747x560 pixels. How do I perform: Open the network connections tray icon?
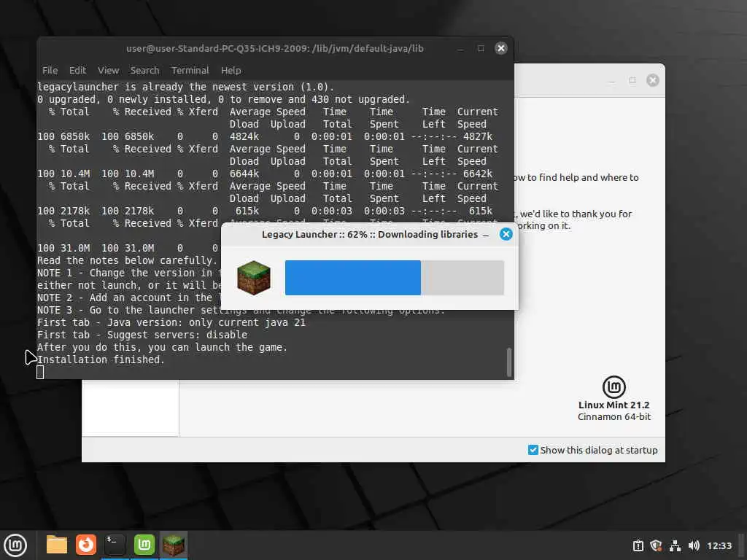675,545
